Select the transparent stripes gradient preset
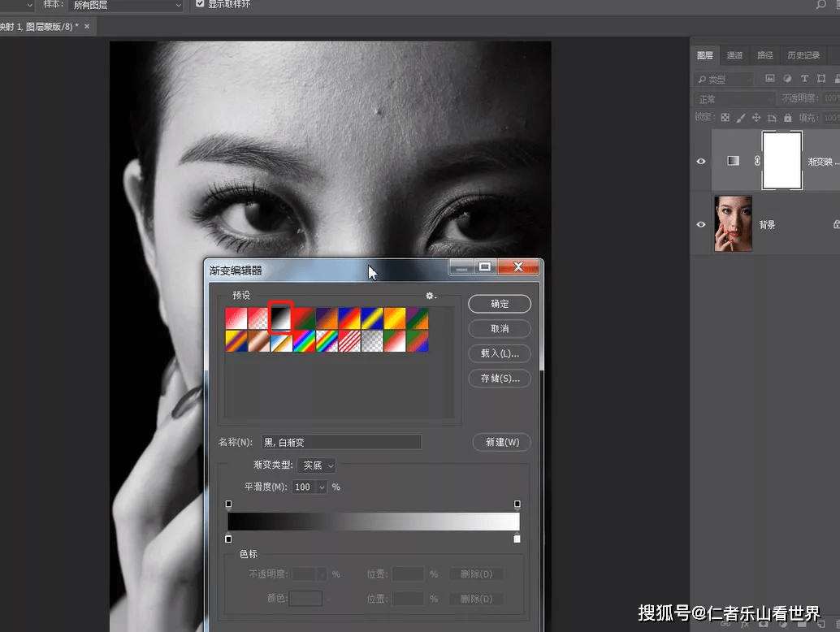 349,341
